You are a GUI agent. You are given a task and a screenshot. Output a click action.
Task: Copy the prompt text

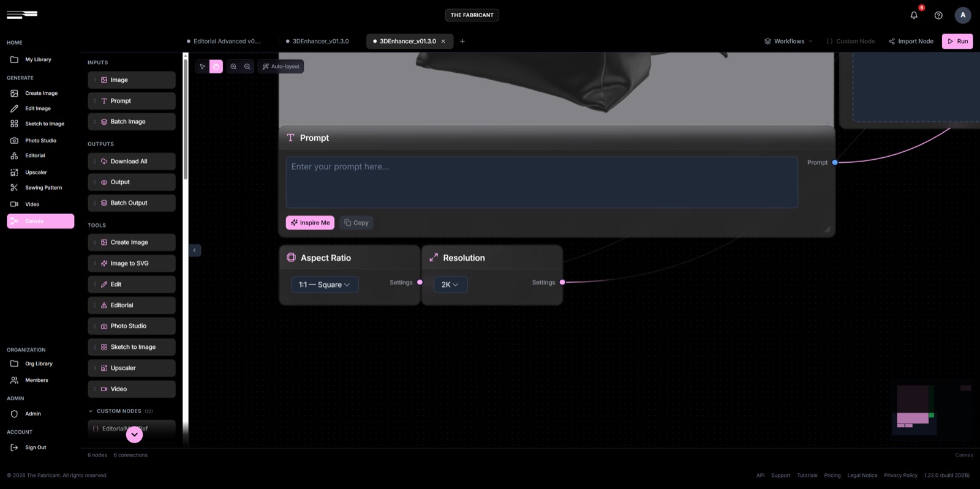(356, 223)
